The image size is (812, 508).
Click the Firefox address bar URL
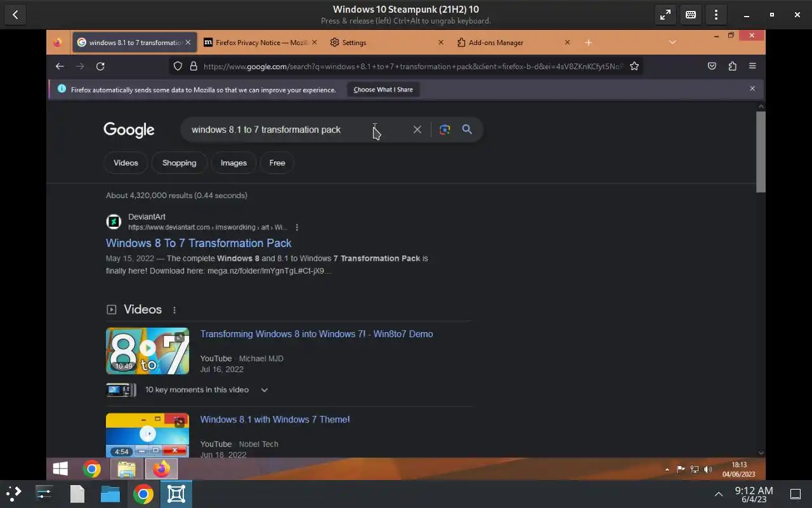click(412, 66)
